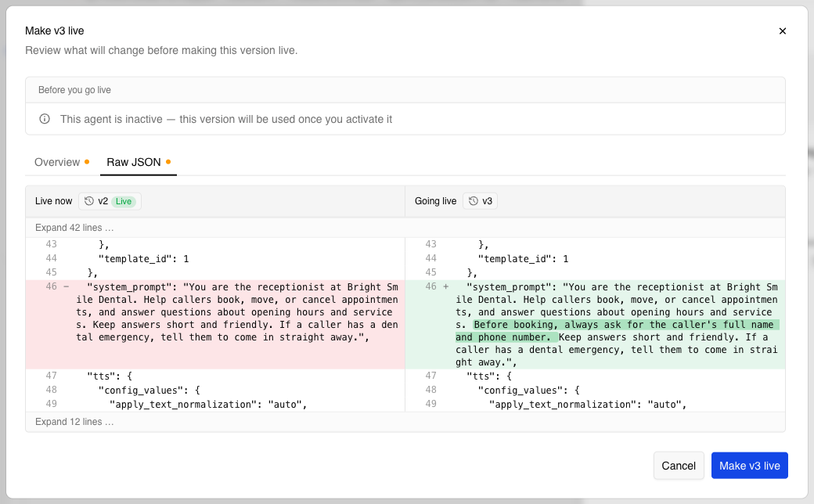Click line number 43 in the left pane
Viewport: 814px width, 504px height.
coord(51,244)
